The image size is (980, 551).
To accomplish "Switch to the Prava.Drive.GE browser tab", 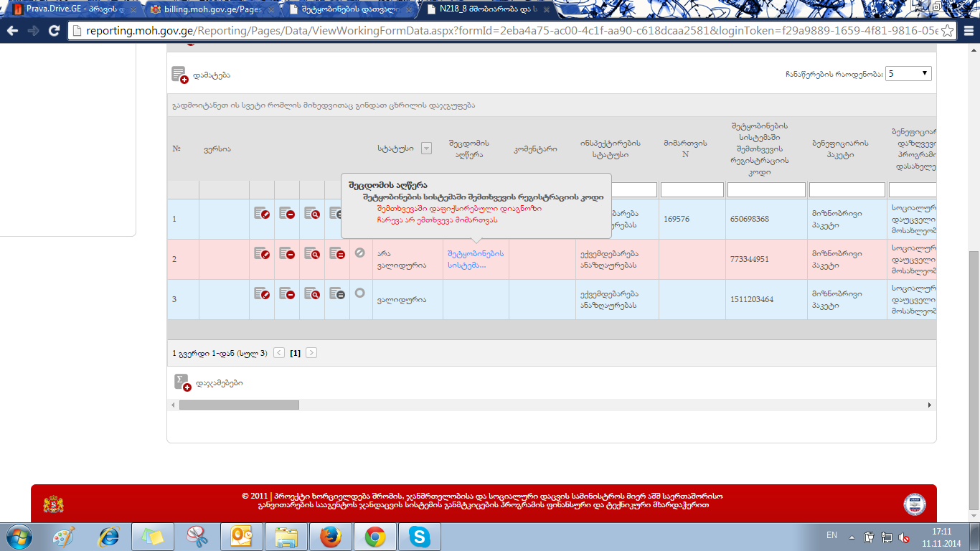I will click(72, 10).
